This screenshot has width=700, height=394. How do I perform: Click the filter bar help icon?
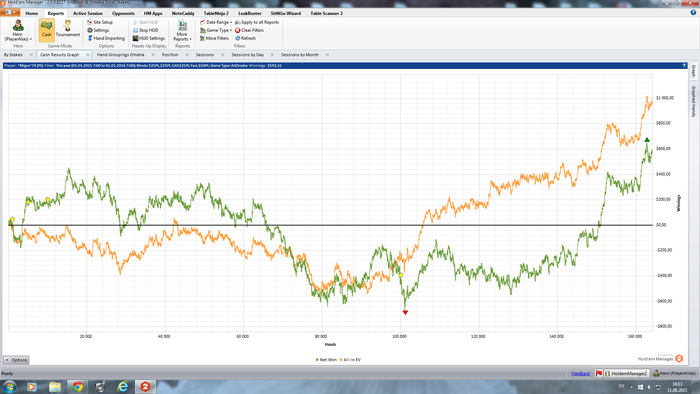(684, 66)
